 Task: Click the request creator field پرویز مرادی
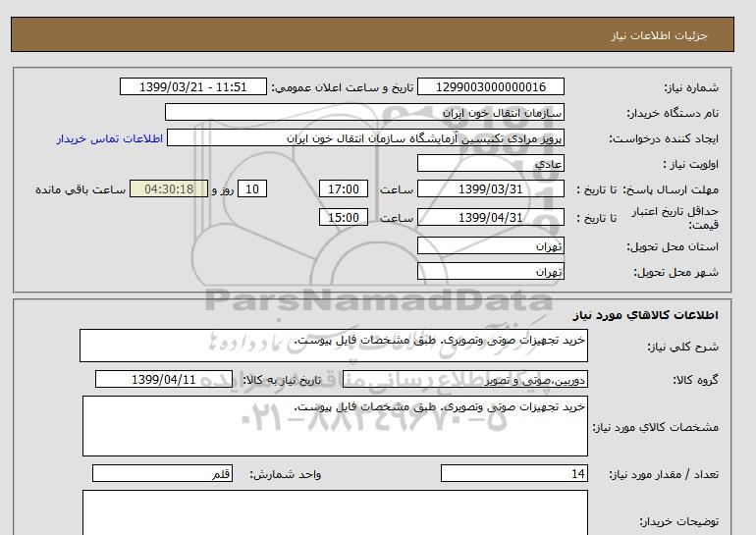tap(365, 137)
